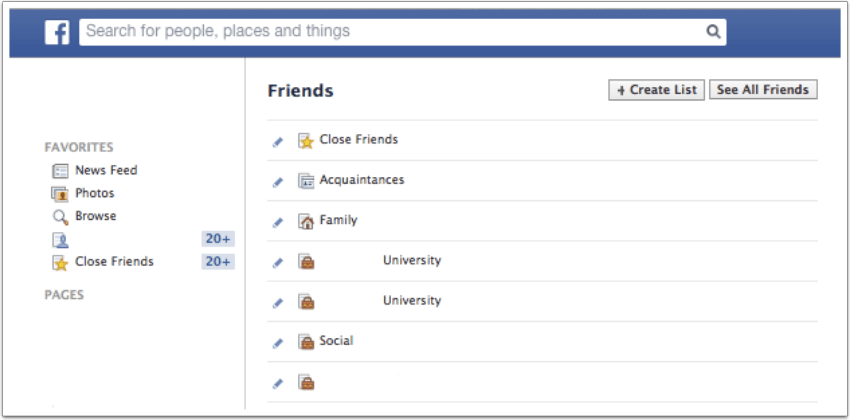Click the Facebook logo icon
Viewport: 850px width, 420px height.
click(x=57, y=33)
